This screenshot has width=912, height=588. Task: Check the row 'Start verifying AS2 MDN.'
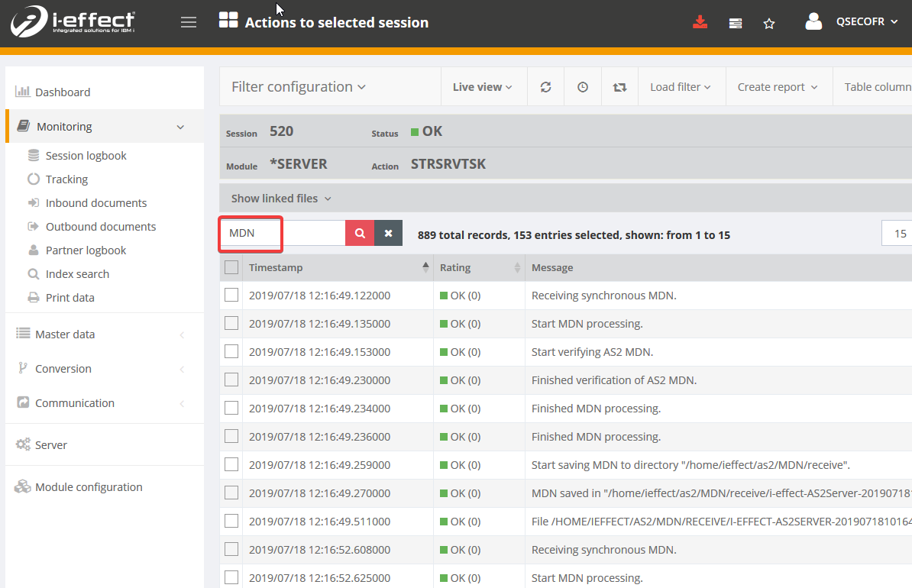(x=231, y=352)
